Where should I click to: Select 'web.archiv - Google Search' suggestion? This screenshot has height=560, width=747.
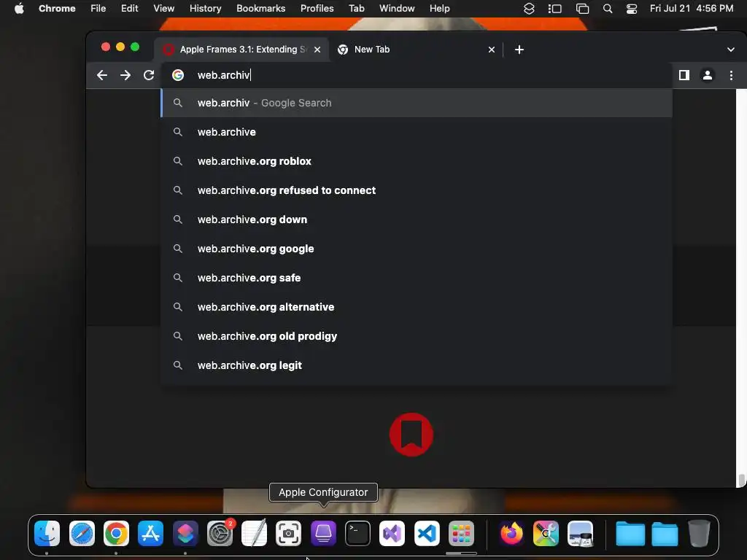[417, 103]
